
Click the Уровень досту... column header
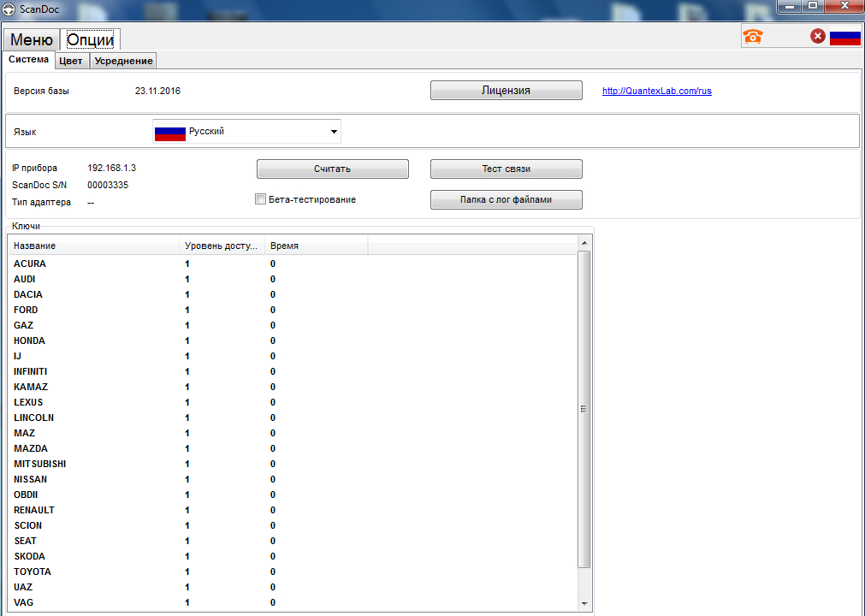(222, 246)
